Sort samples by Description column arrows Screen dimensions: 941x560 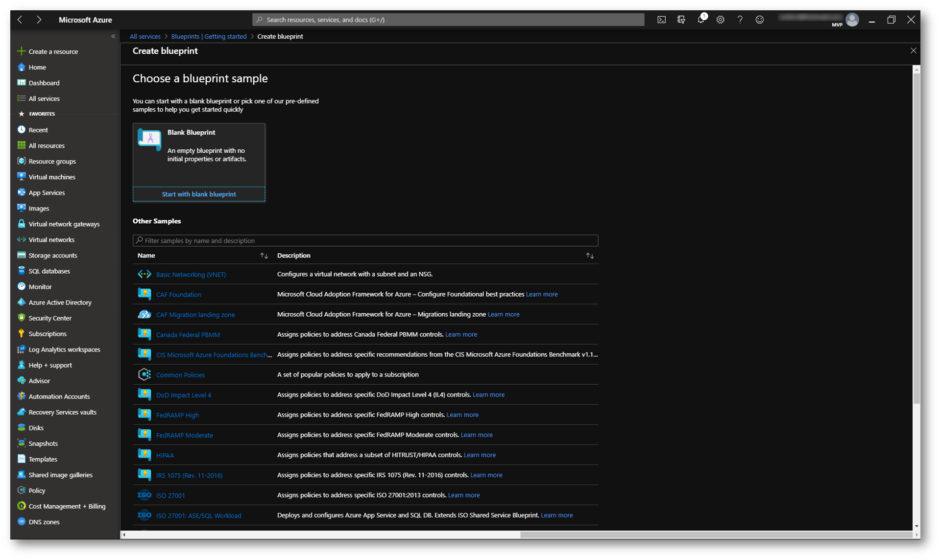[590, 256]
